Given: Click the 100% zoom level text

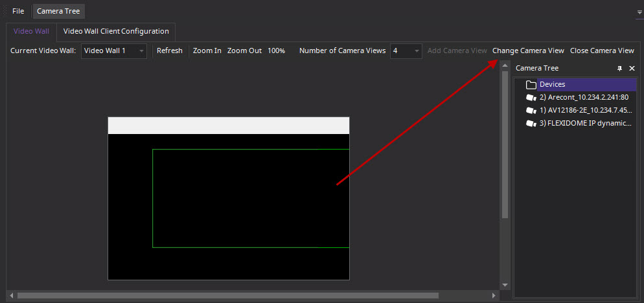Looking at the screenshot, I should [x=277, y=50].
